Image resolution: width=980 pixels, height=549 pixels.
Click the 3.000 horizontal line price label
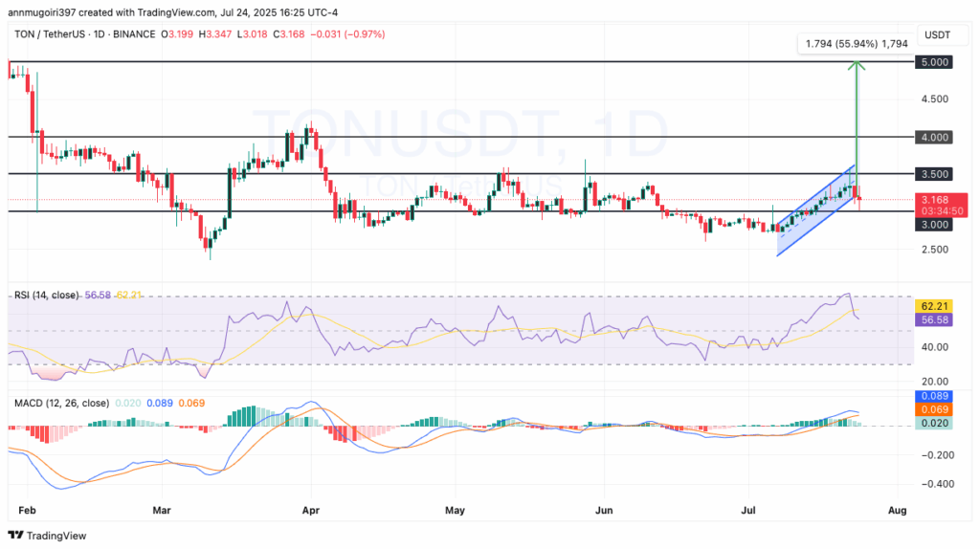pyautogui.click(x=934, y=225)
